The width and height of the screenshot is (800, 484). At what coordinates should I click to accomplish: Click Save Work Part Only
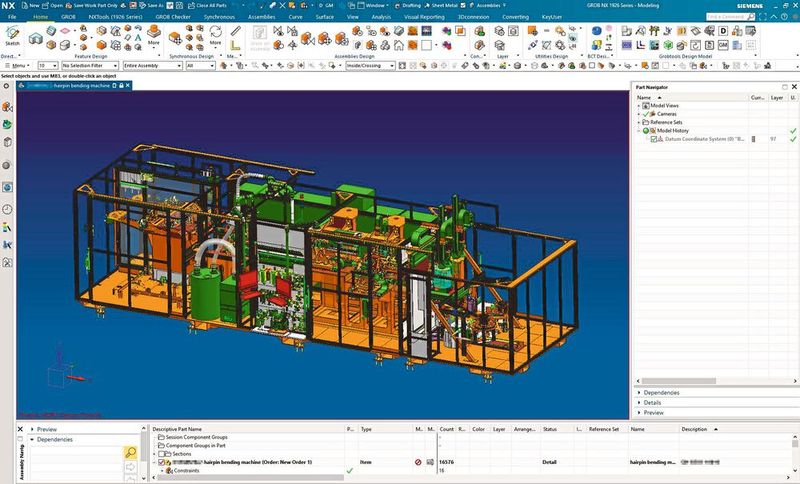click(92, 6)
